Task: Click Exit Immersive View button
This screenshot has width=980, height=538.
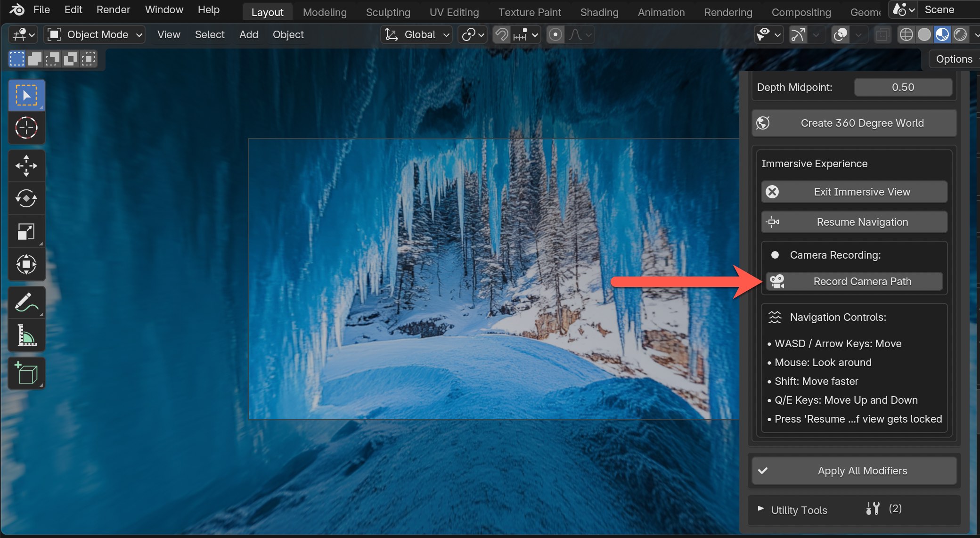Action: [854, 192]
